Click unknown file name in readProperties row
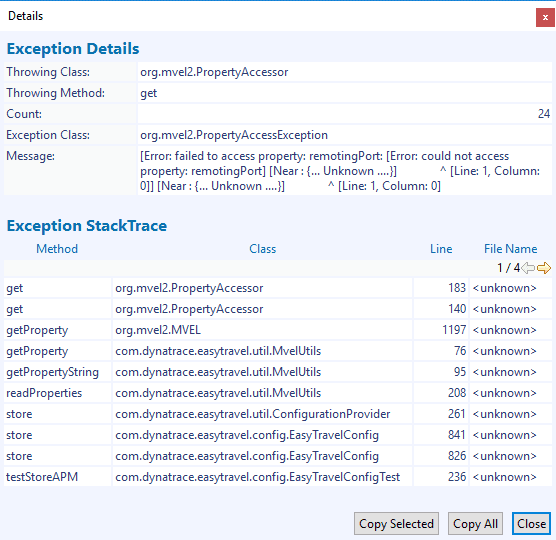 point(511,393)
